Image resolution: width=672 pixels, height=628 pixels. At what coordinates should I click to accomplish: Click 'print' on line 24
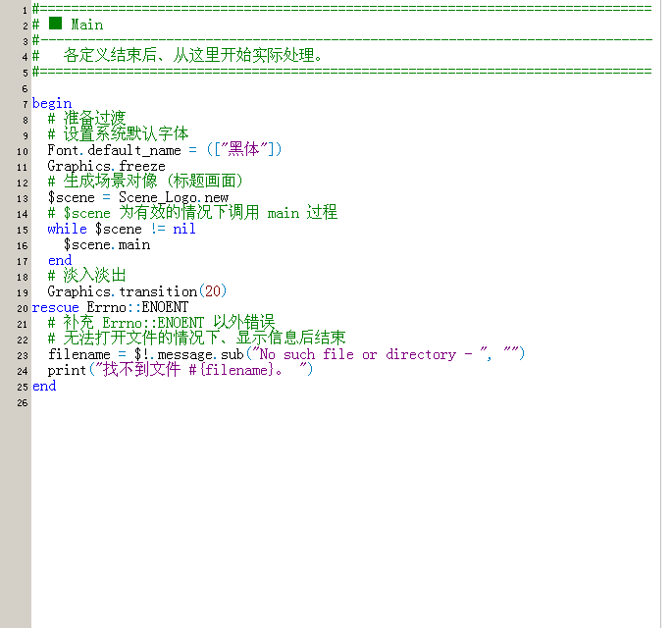click(x=67, y=370)
